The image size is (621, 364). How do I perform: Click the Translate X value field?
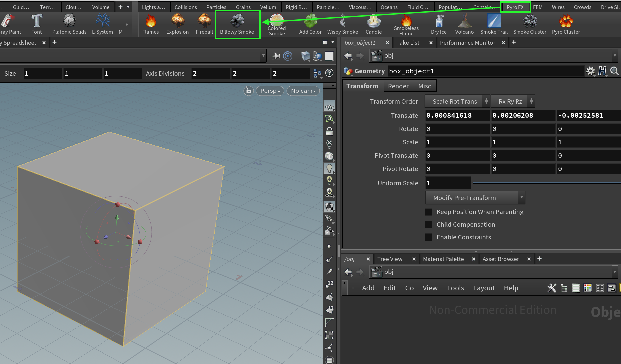457,115
